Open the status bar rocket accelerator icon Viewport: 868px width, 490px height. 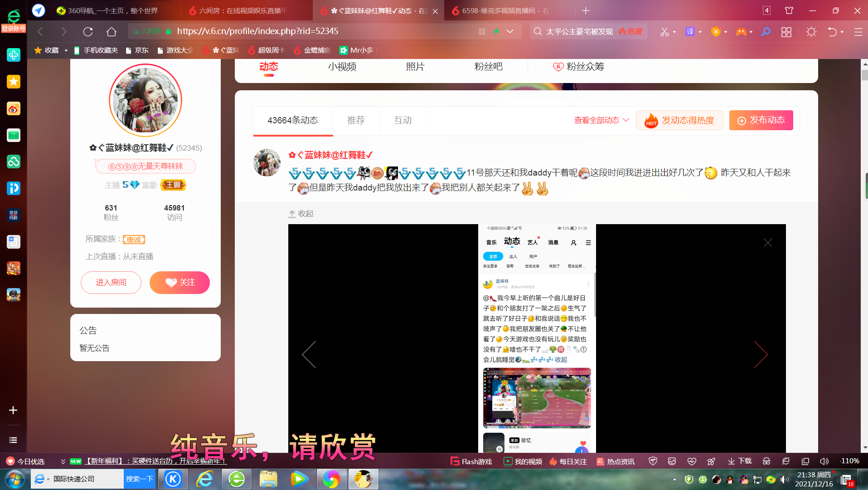click(711, 461)
